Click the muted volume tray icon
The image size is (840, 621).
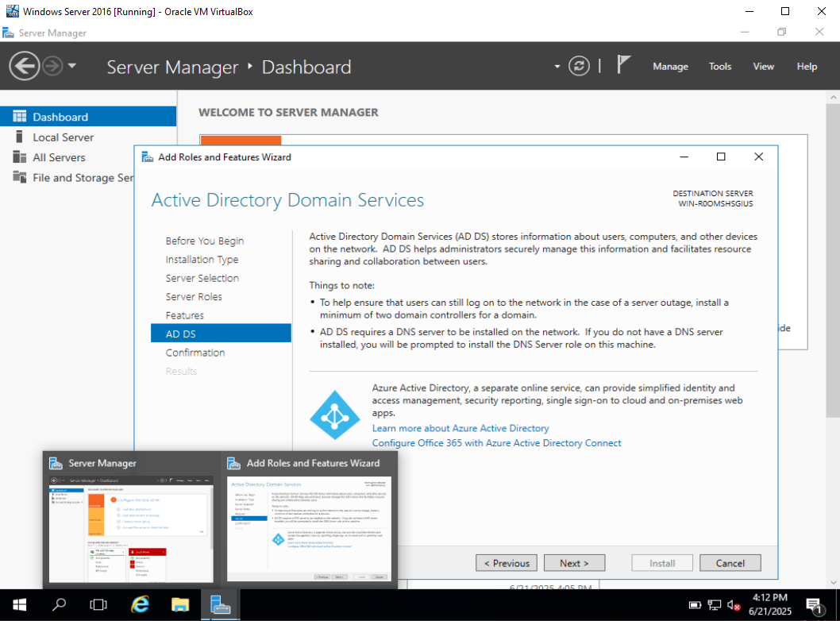(x=734, y=605)
